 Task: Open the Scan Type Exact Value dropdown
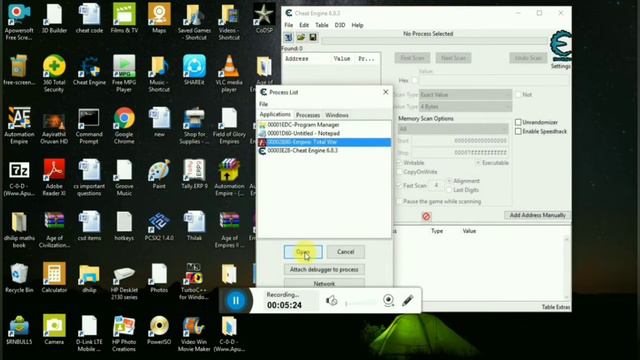click(465, 95)
